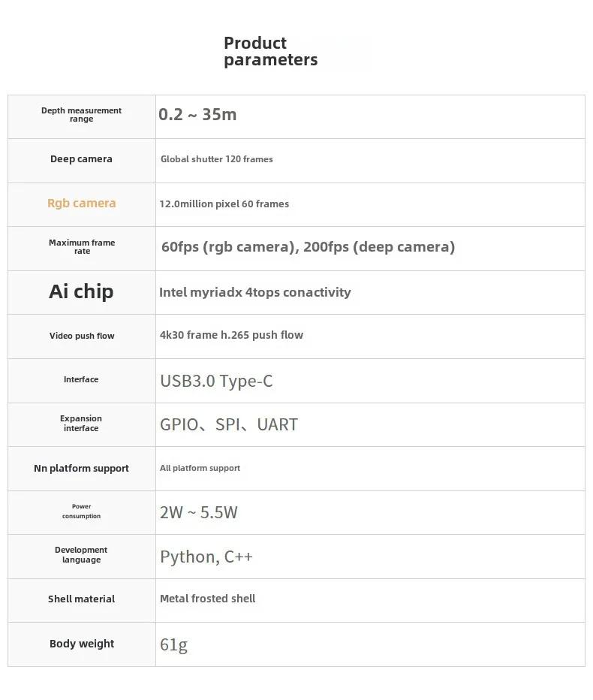Image resolution: width=593 pixels, height=700 pixels.
Task: Select "Intel myriadx 4tops conactivity" text
Action: point(254,292)
